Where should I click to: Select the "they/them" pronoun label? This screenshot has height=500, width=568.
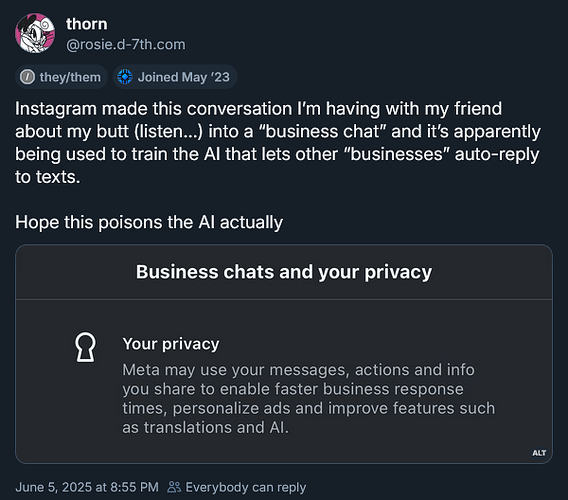tap(70, 77)
